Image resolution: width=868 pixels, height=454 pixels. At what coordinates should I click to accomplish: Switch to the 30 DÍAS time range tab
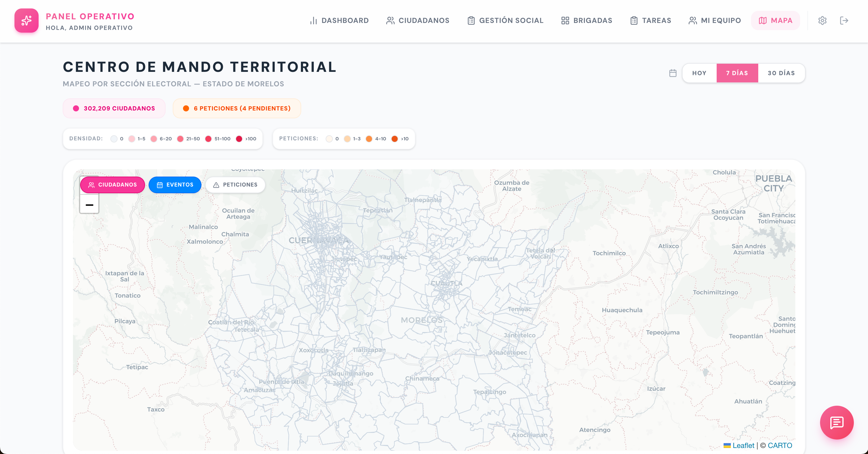click(781, 73)
